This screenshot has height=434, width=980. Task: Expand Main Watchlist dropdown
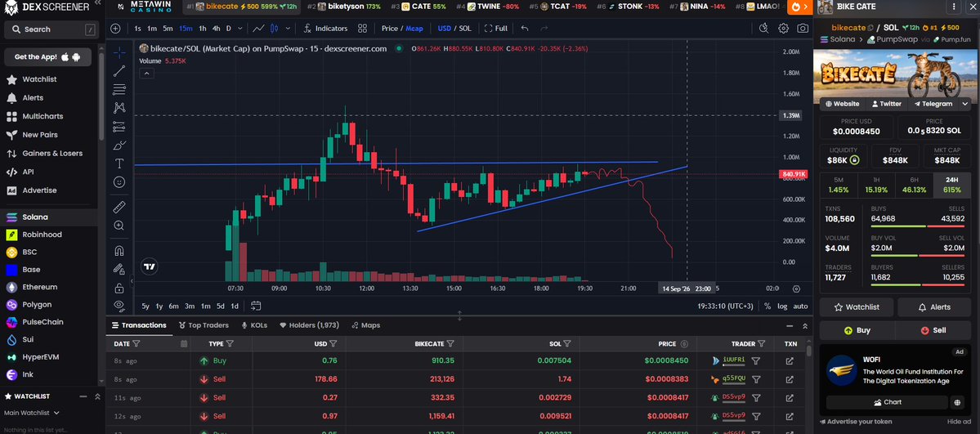point(31,413)
